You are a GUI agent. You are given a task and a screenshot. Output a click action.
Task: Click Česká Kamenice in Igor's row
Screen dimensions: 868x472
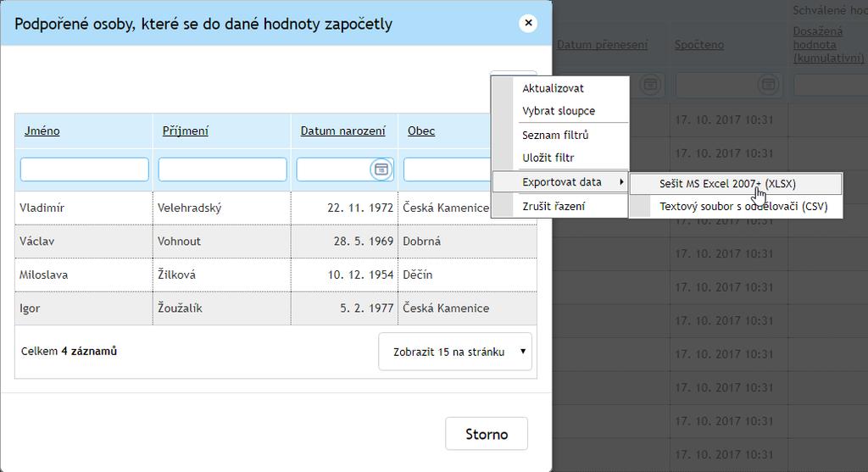tap(467, 308)
